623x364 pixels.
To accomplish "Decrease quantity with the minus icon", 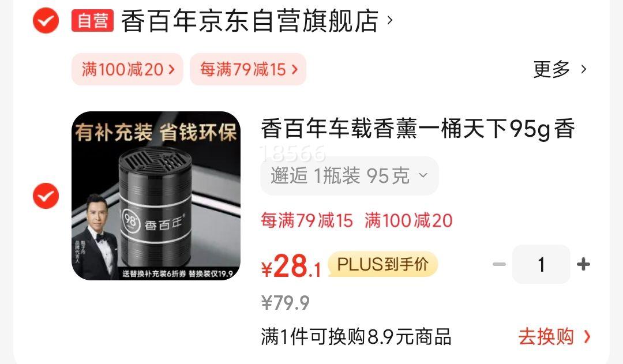I will click(499, 264).
